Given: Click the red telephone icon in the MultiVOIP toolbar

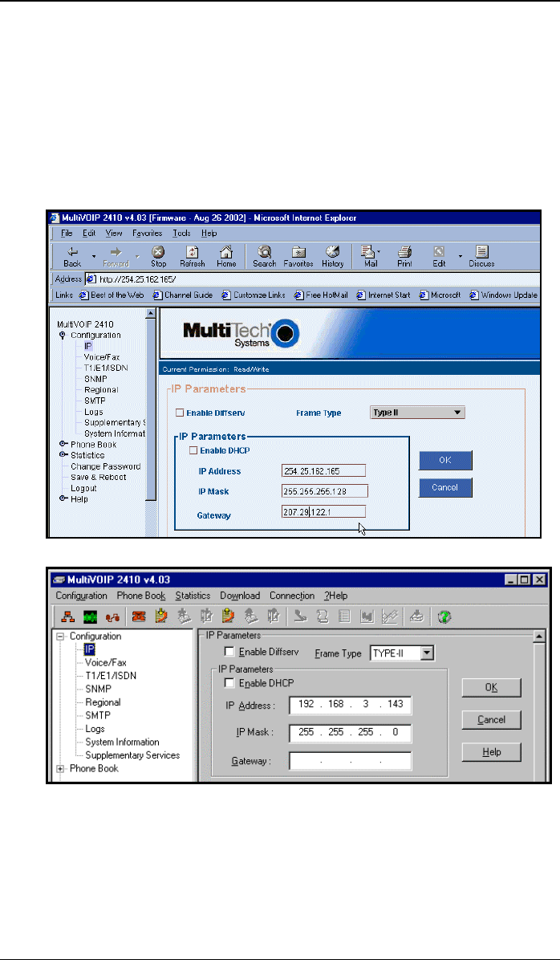Looking at the screenshot, I should pos(139,617).
